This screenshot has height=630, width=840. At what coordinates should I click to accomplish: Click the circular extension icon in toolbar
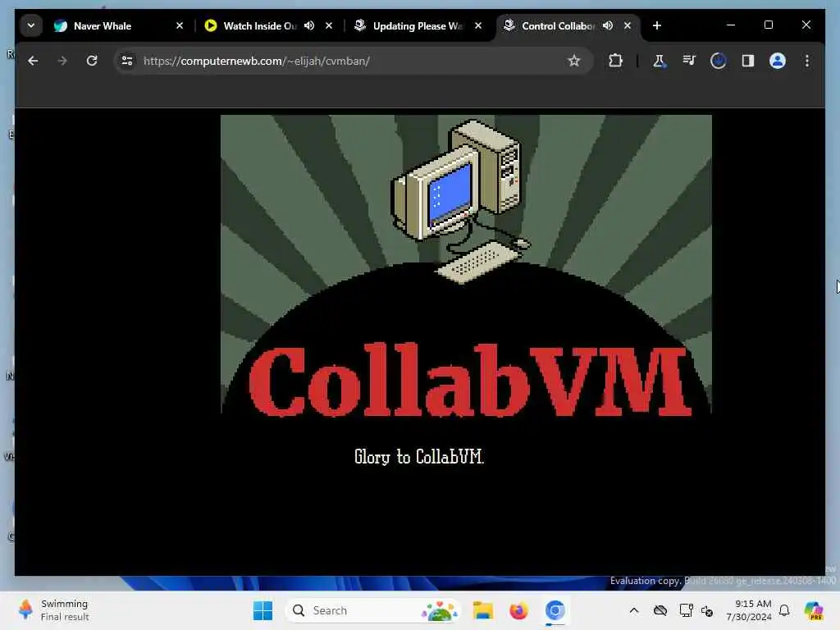(719, 61)
